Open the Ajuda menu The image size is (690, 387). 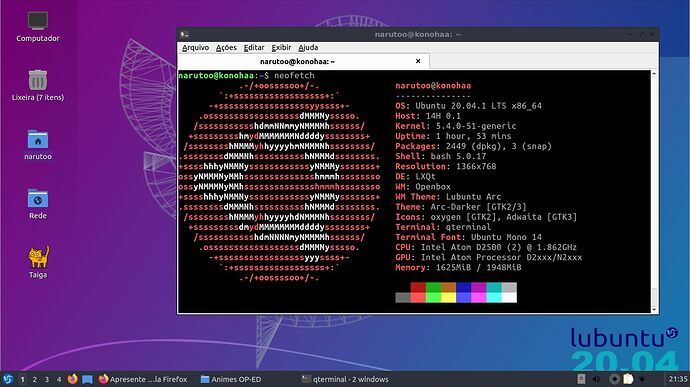tap(308, 48)
